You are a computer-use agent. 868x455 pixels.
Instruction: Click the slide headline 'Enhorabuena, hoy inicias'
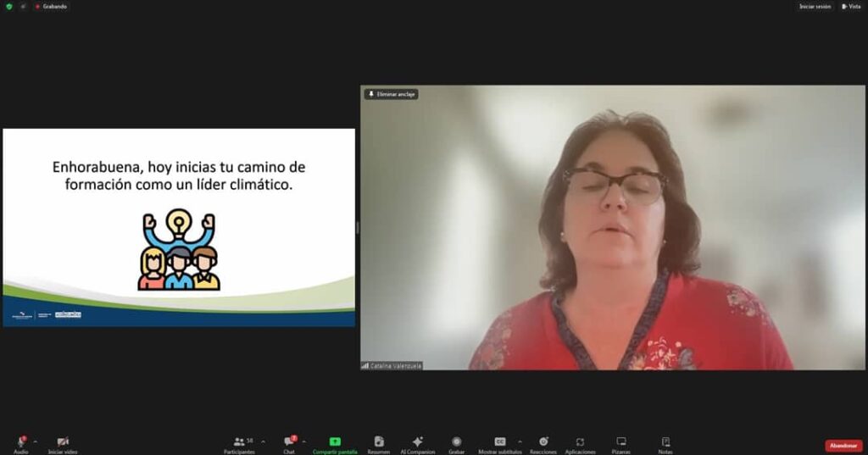click(x=179, y=175)
